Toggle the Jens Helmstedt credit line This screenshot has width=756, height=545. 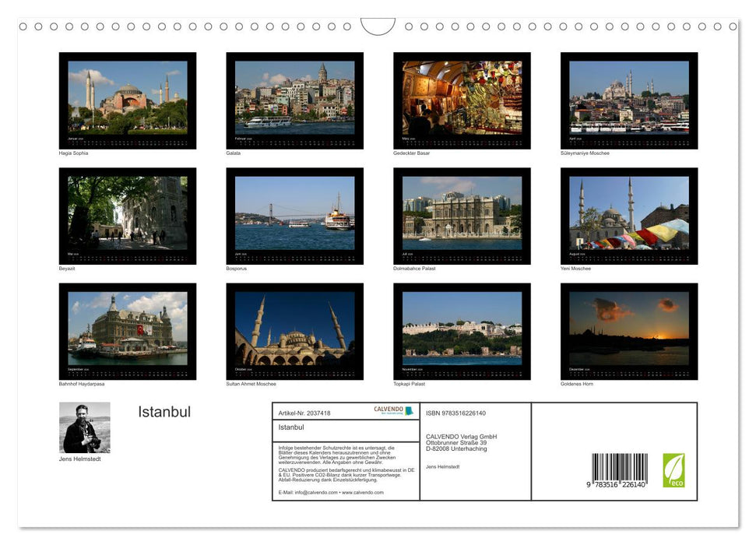point(444,466)
